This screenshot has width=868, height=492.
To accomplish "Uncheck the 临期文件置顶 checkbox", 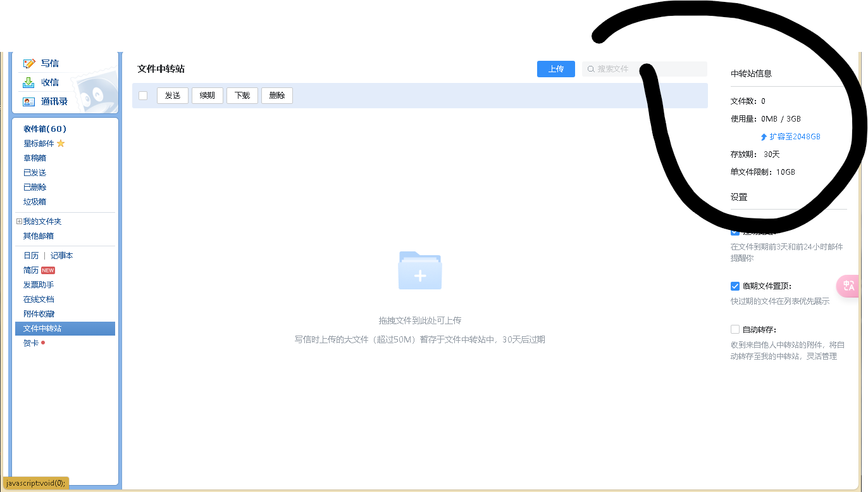I will point(735,286).
